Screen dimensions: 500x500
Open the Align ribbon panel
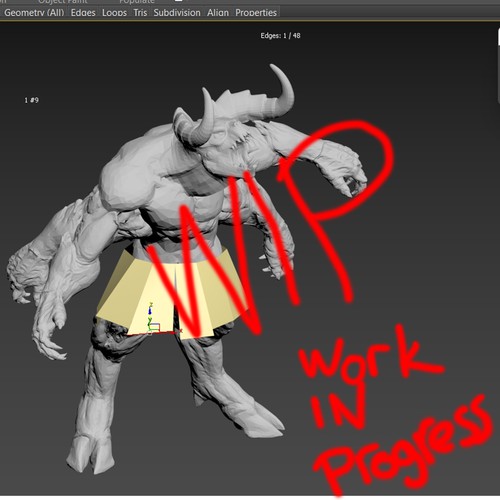(218, 12)
